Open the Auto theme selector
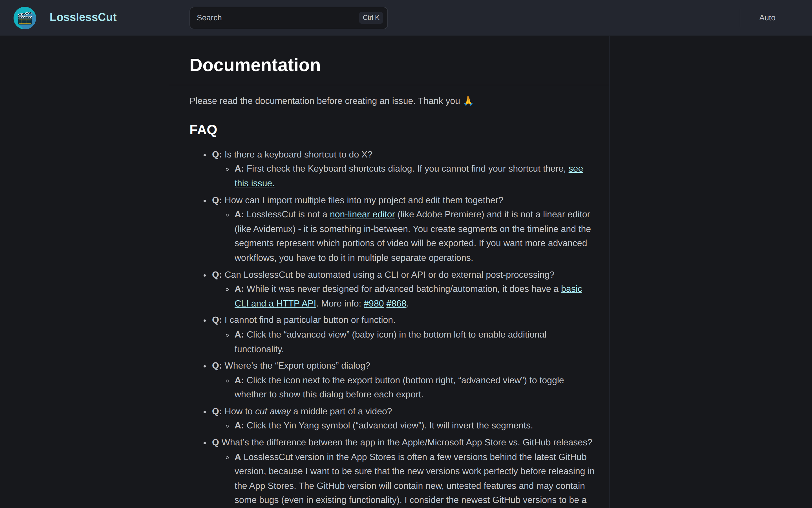Viewport: 812px width, 508px height. point(767,18)
